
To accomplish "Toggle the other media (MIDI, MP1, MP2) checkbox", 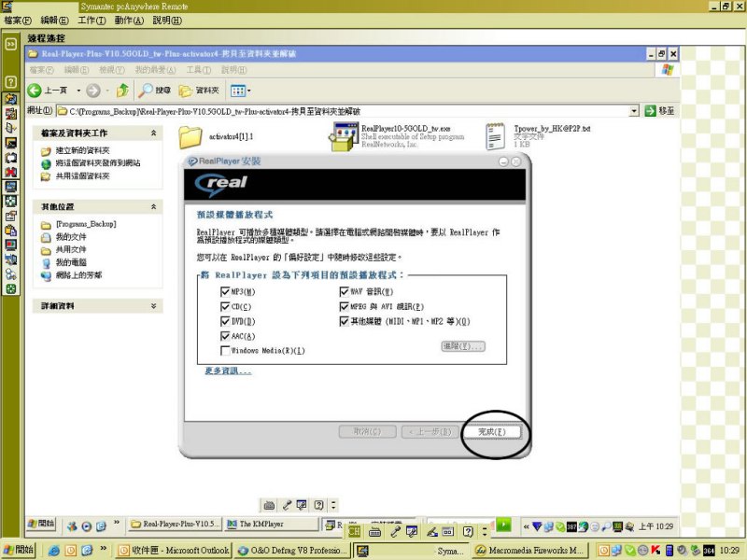I will point(344,321).
